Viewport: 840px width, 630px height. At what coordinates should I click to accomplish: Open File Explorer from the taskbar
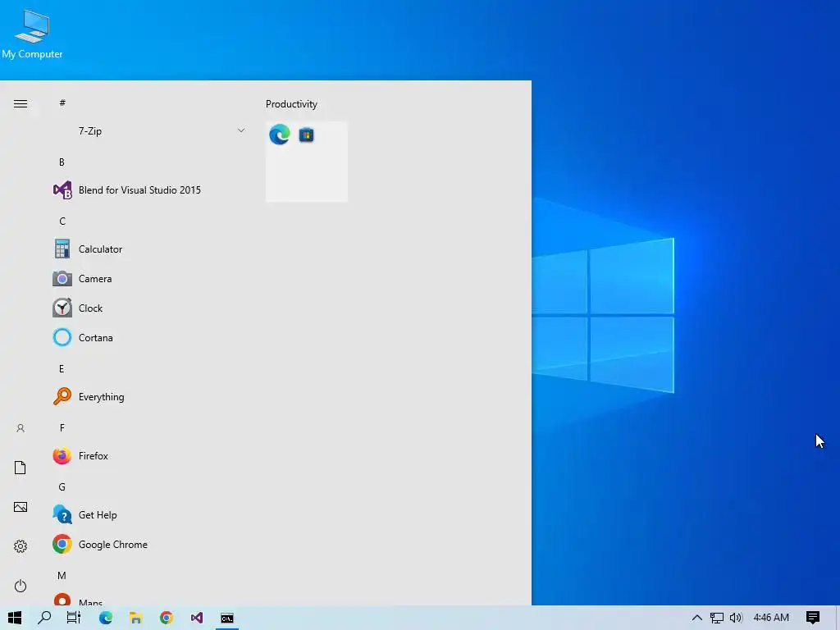135,618
